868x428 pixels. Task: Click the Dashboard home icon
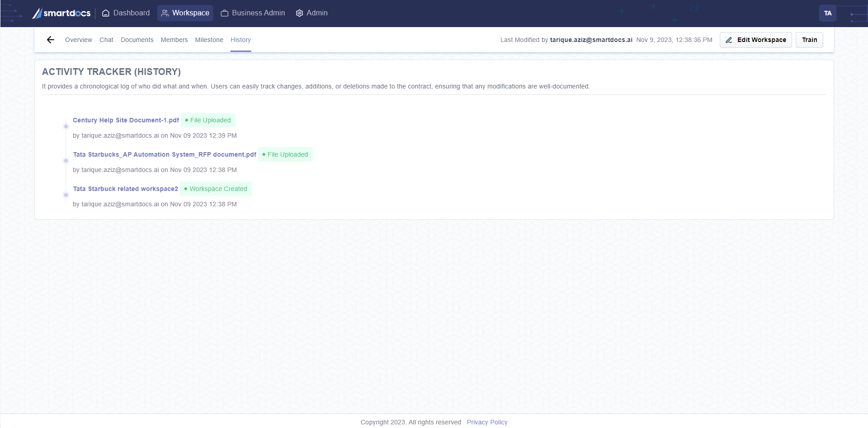coord(106,13)
